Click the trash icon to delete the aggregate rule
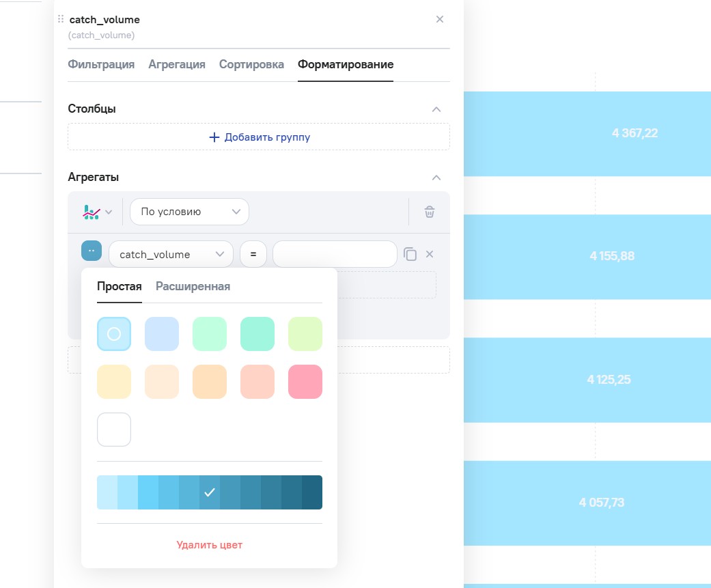Image resolution: width=711 pixels, height=588 pixels. (429, 212)
